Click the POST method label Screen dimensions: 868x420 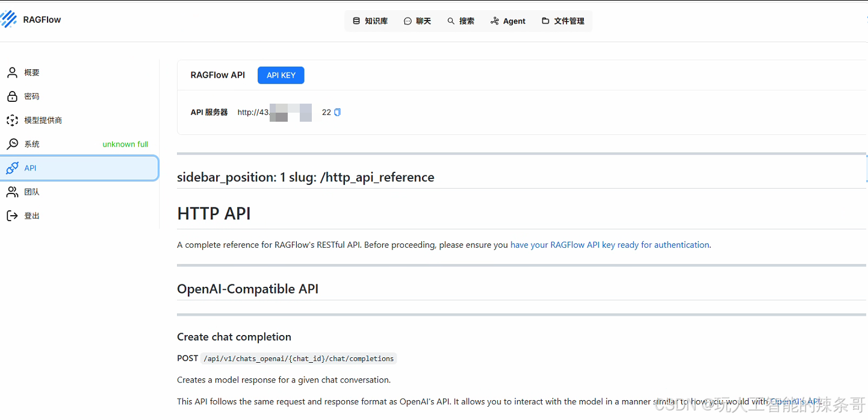coord(187,358)
